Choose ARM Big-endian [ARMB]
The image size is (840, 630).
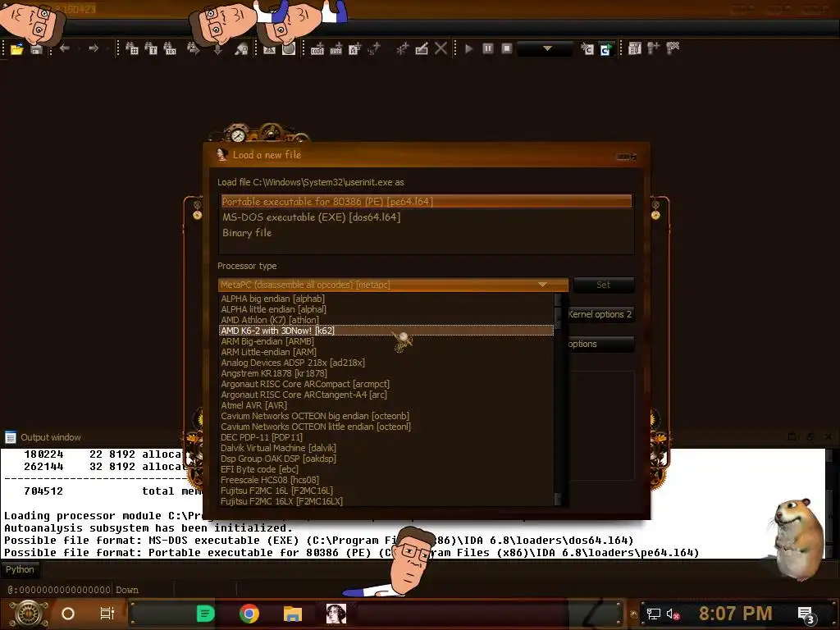[386, 341]
